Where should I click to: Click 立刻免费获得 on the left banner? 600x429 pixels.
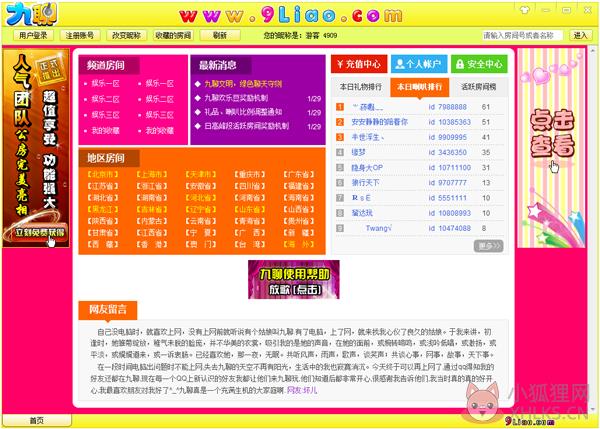pos(40,232)
